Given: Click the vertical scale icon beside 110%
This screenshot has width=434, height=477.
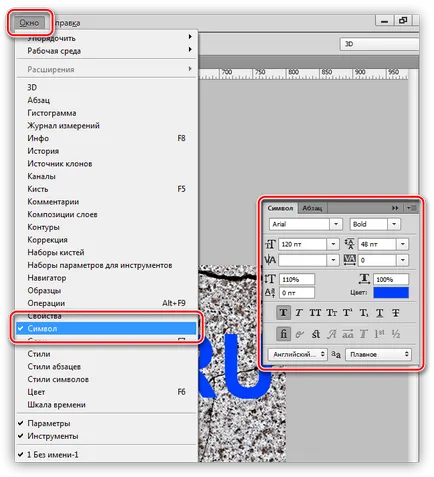Looking at the screenshot, I should (270, 279).
